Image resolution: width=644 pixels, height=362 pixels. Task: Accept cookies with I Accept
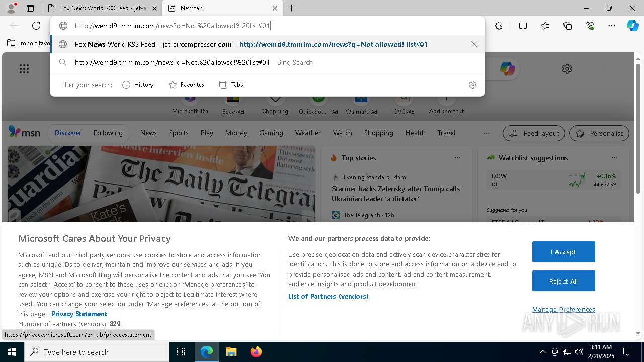pyautogui.click(x=563, y=252)
